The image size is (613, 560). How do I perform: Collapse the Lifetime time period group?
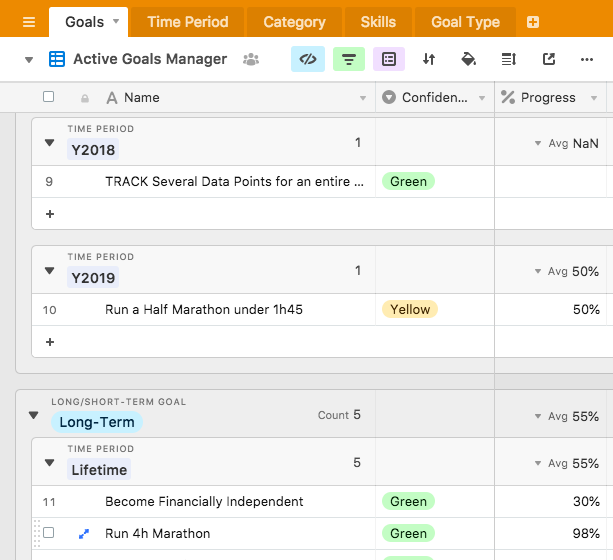[49, 463]
